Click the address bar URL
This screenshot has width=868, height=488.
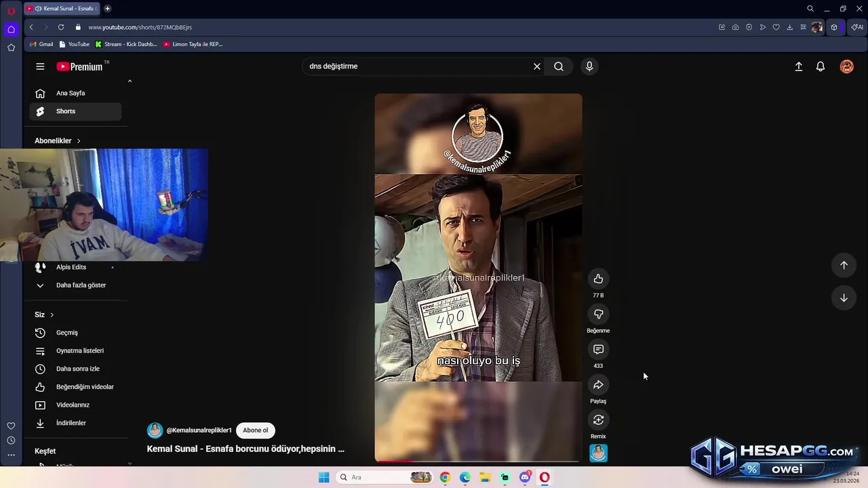(x=140, y=27)
